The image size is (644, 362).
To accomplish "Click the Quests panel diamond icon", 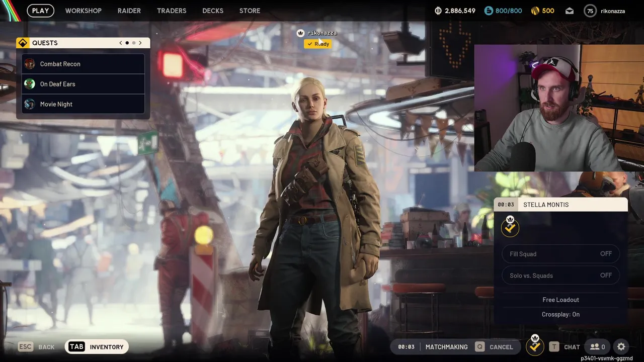I will tap(23, 43).
